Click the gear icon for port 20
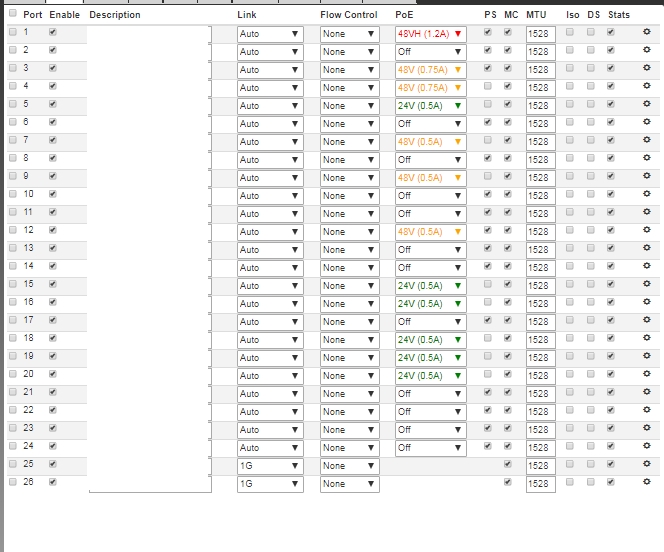664x552 pixels. (x=646, y=374)
